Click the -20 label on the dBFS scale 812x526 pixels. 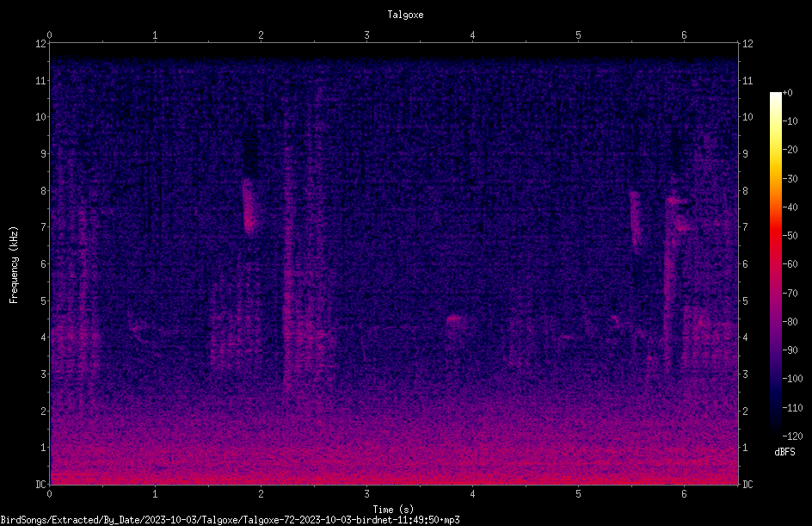click(x=790, y=150)
